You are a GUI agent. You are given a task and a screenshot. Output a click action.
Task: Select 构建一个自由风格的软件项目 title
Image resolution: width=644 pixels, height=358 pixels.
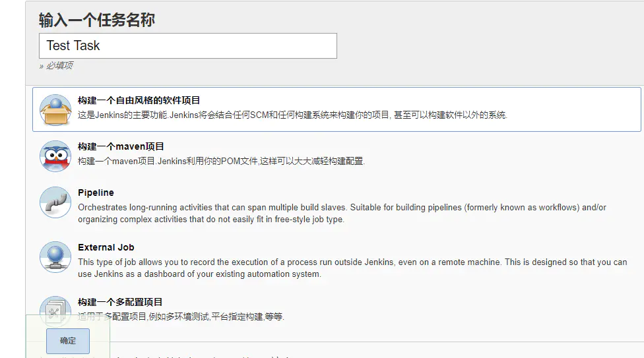coord(139,101)
